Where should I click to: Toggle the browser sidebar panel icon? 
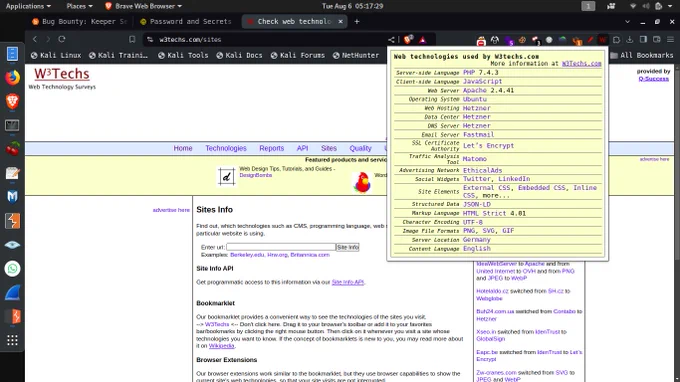[643, 39]
